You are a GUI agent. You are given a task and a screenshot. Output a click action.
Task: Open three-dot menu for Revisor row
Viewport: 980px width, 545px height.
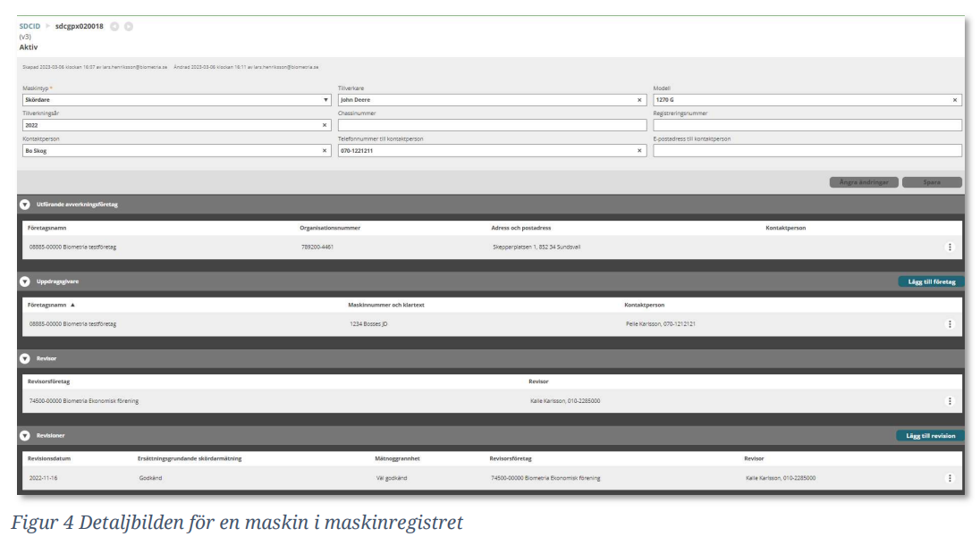pos(950,401)
